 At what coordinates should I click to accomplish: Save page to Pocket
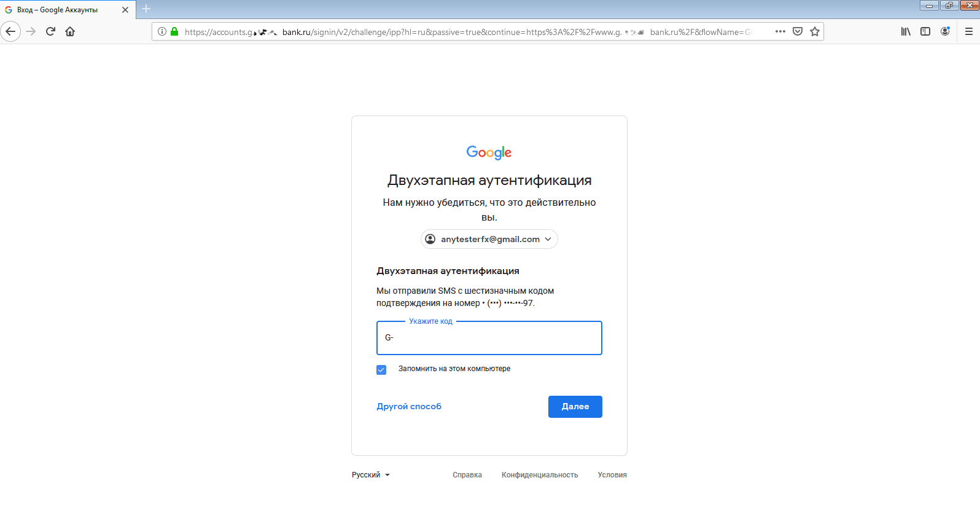point(798,31)
